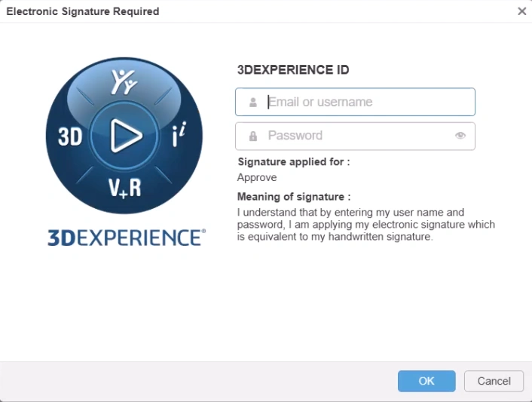Viewport: 532px width, 402px height.
Task: Click the 'Approve' signature value
Action: pos(257,177)
